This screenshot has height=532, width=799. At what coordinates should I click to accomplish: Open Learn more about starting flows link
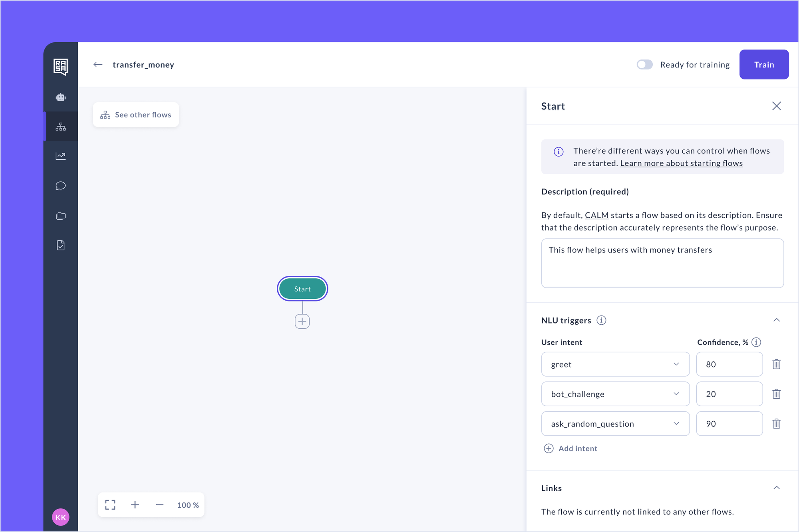click(x=681, y=163)
